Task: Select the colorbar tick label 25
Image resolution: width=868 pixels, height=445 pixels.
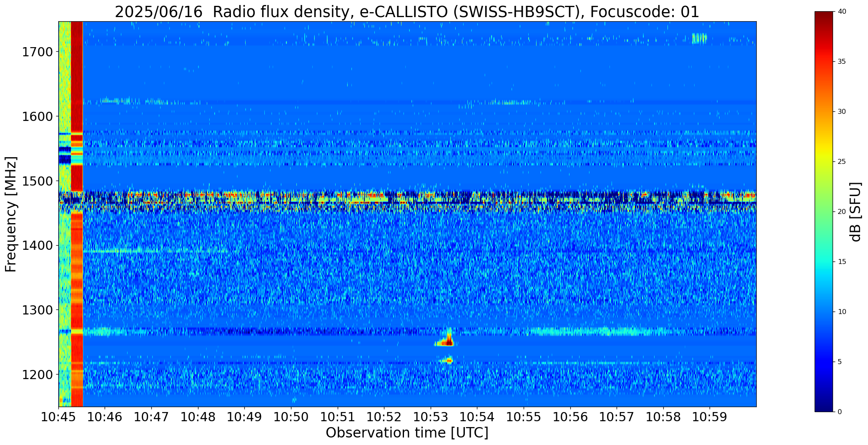Action: (842, 162)
